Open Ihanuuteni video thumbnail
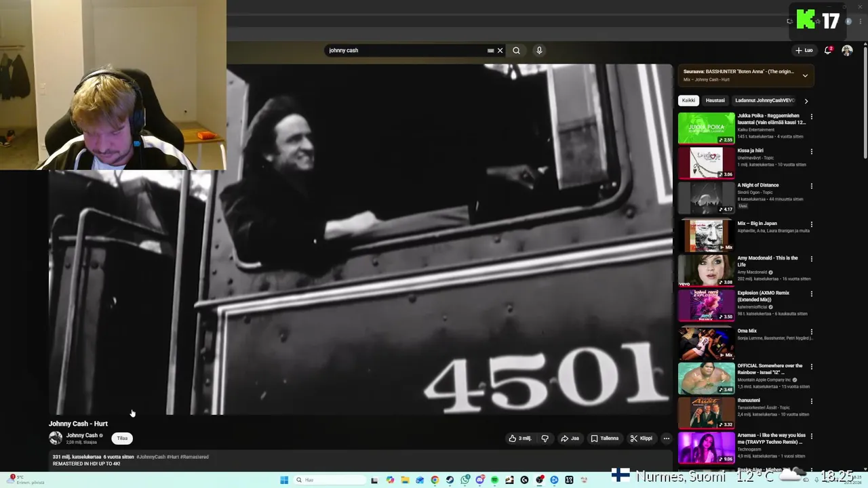The image size is (868, 488). 706,413
